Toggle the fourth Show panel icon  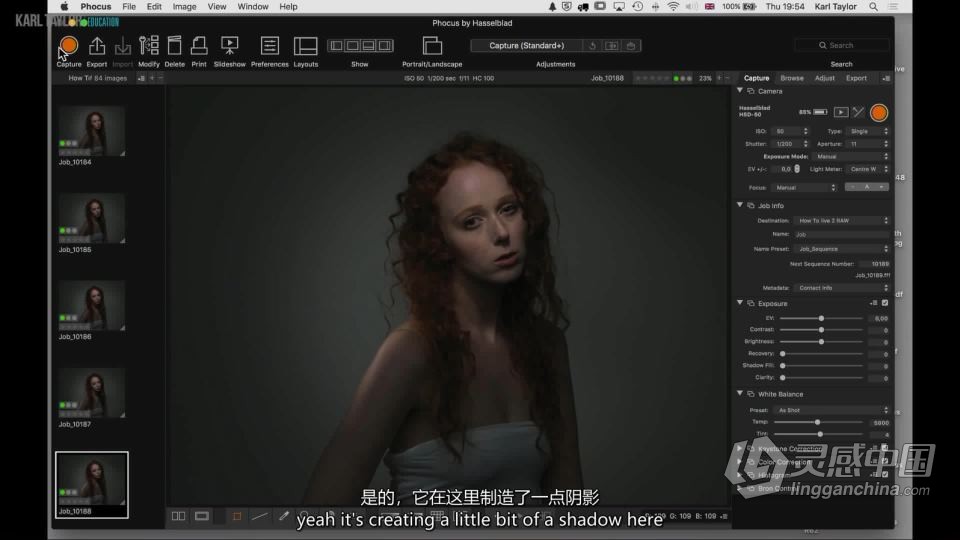384,45
